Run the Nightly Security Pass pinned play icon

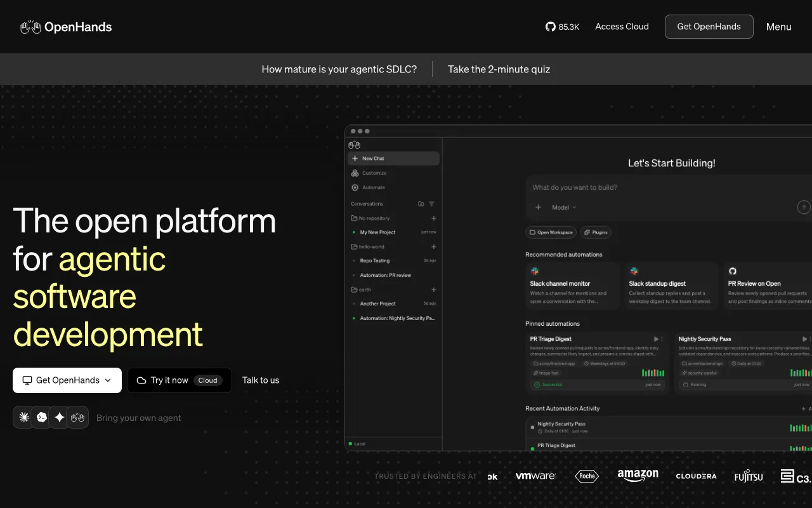tap(806, 339)
